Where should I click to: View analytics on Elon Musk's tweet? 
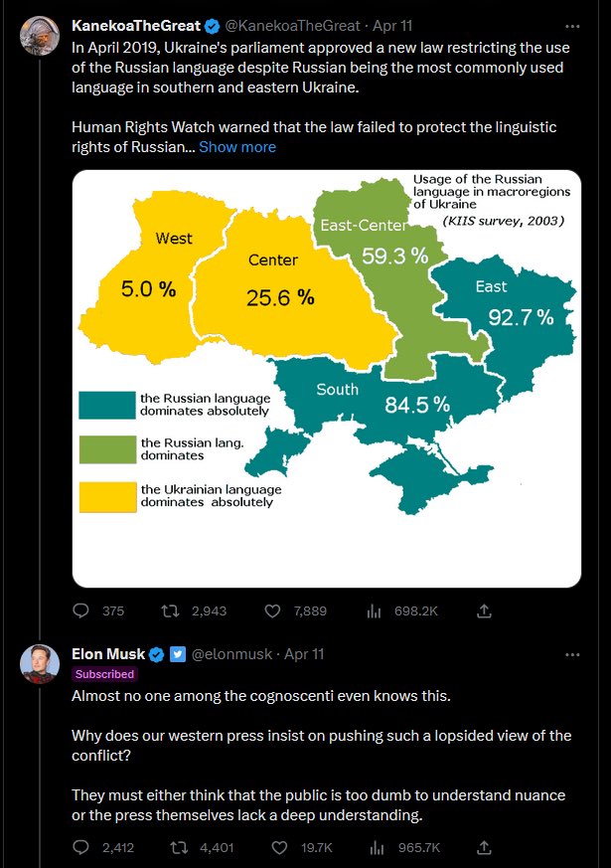pyautogui.click(x=375, y=847)
